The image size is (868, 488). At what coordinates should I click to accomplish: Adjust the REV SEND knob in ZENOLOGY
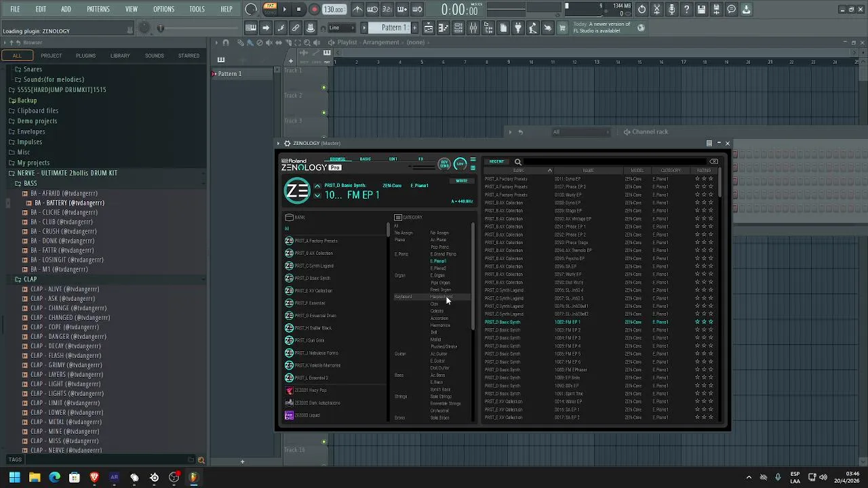pyautogui.click(x=444, y=164)
